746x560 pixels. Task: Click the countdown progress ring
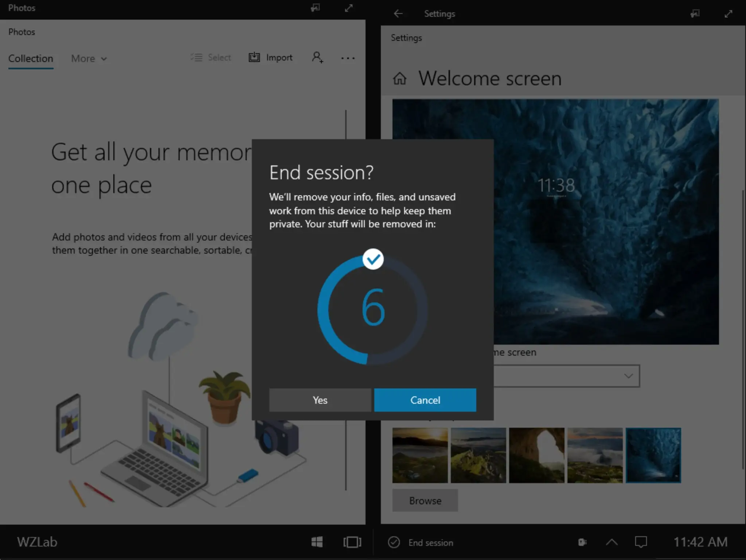tap(372, 310)
